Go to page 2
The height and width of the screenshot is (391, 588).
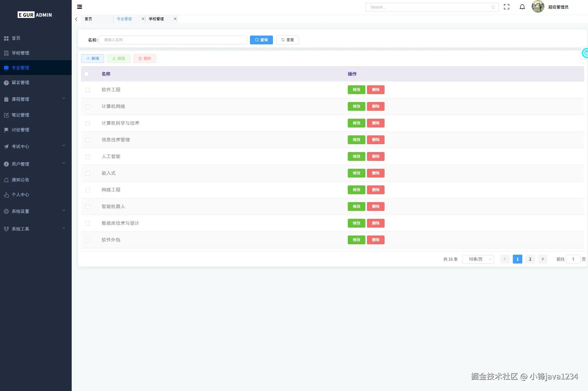530,259
